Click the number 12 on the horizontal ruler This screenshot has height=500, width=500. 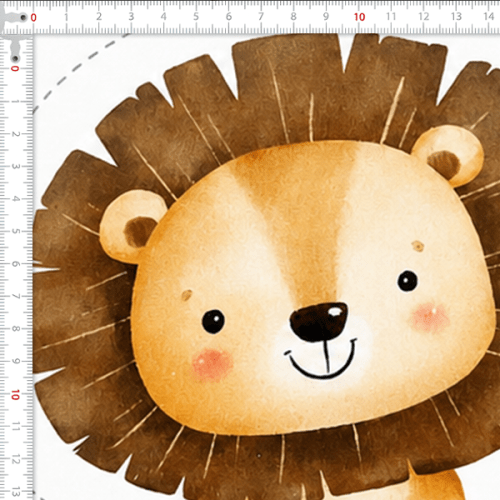point(424,16)
